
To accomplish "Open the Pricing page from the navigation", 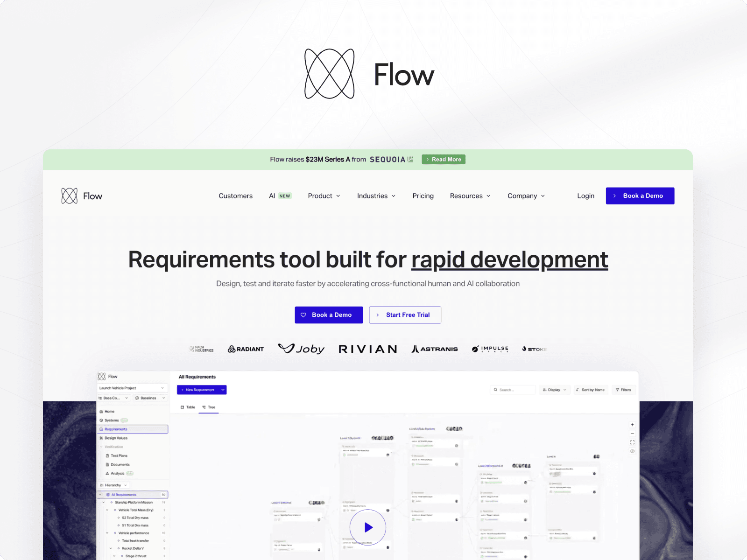I will 423,196.
